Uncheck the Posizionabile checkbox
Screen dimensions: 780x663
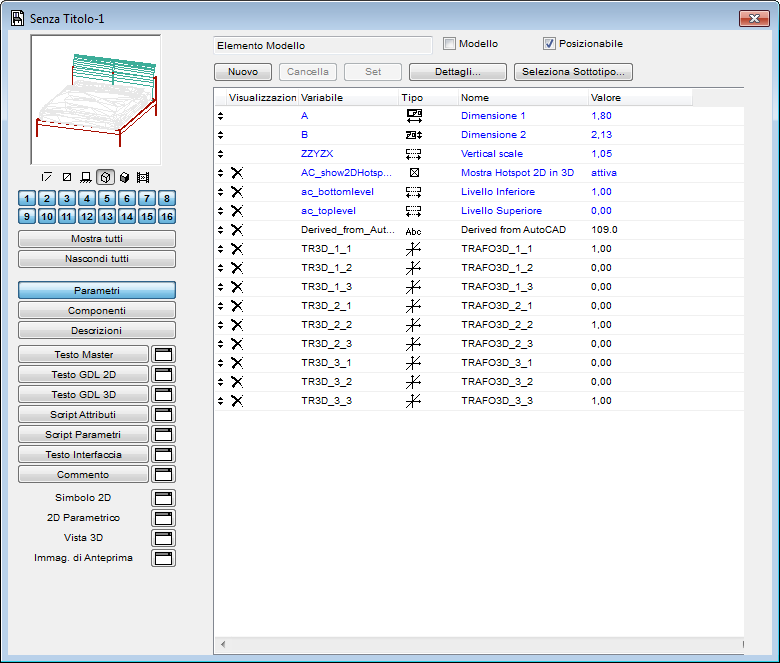pyautogui.click(x=549, y=44)
